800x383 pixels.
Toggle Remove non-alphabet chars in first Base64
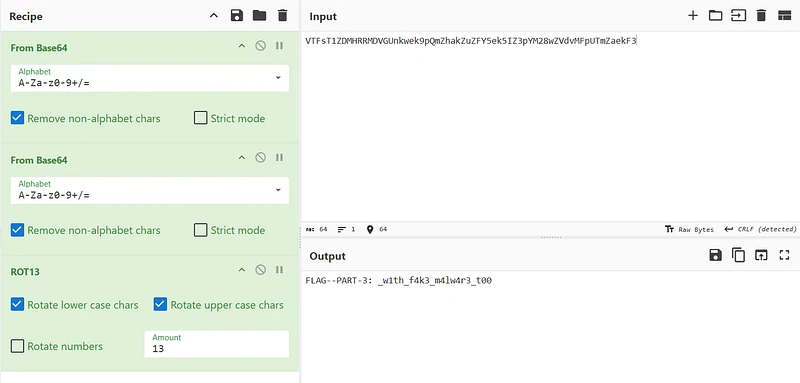tap(17, 118)
